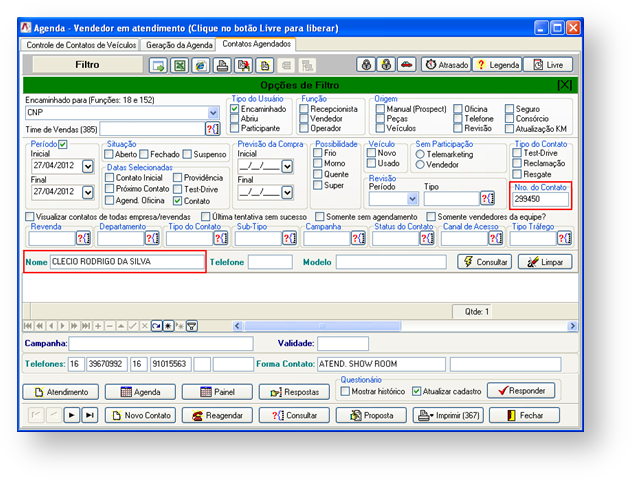Click the scrollbar left arrow
The width and height of the screenshot is (632, 480).
pos(237,326)
